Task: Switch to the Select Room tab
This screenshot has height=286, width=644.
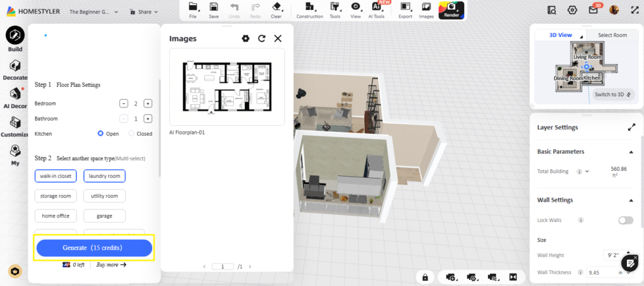Action: coord(612,35)
